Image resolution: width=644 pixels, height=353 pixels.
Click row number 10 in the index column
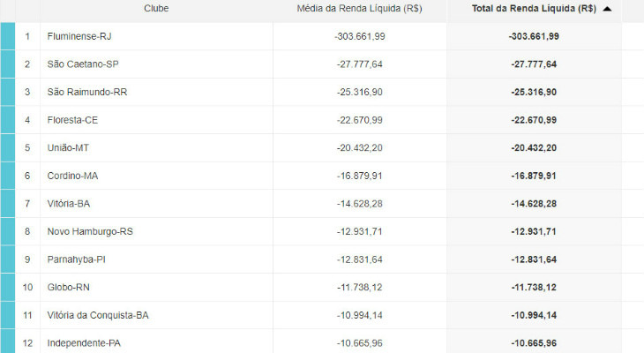click(27, 287)
